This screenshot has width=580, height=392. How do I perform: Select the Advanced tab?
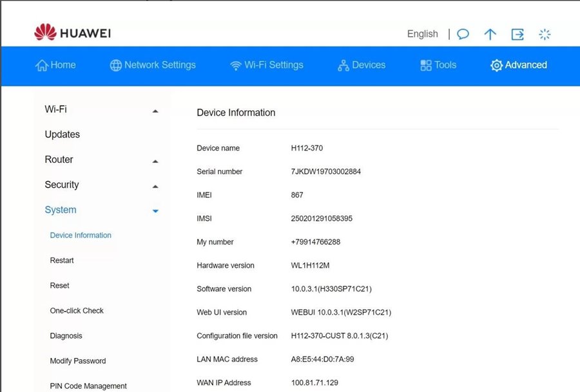coord(519,65)
